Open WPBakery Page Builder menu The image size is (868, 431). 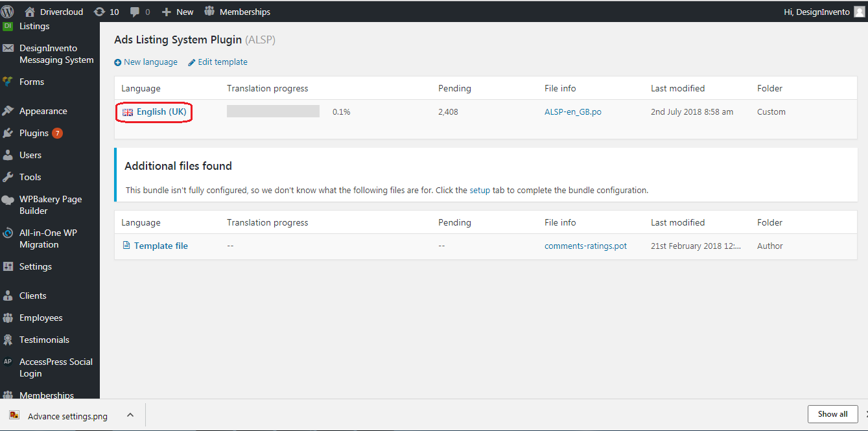[50, 205]
